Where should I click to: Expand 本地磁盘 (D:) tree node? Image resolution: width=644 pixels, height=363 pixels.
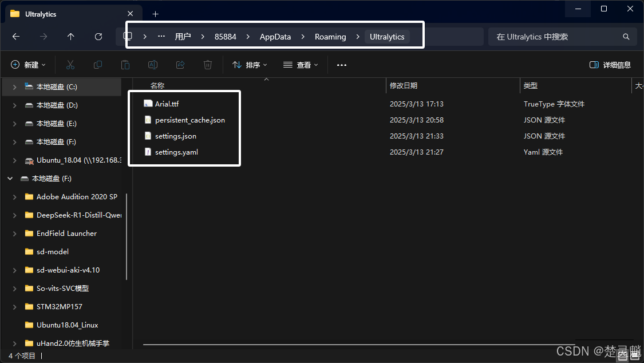pyautogui.click(x=14, y=105)
